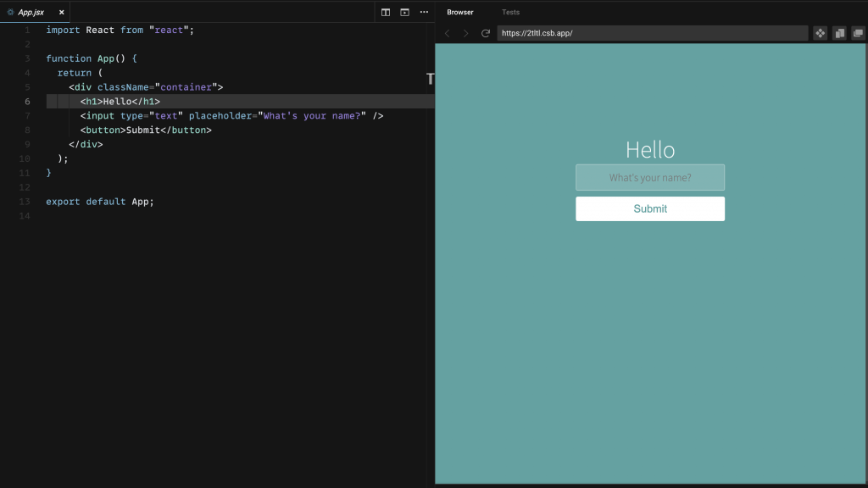Click the export default App line

tap(100, 202)
